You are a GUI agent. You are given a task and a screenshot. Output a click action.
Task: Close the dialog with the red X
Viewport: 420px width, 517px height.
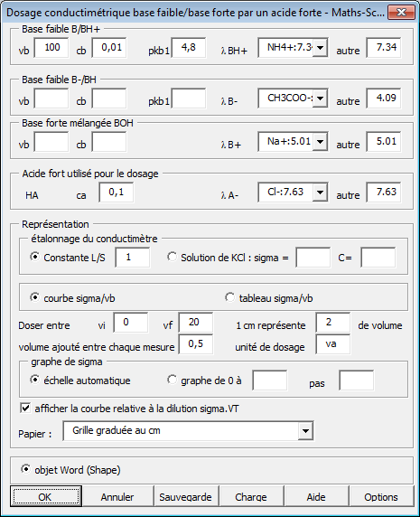pos(401,13)
